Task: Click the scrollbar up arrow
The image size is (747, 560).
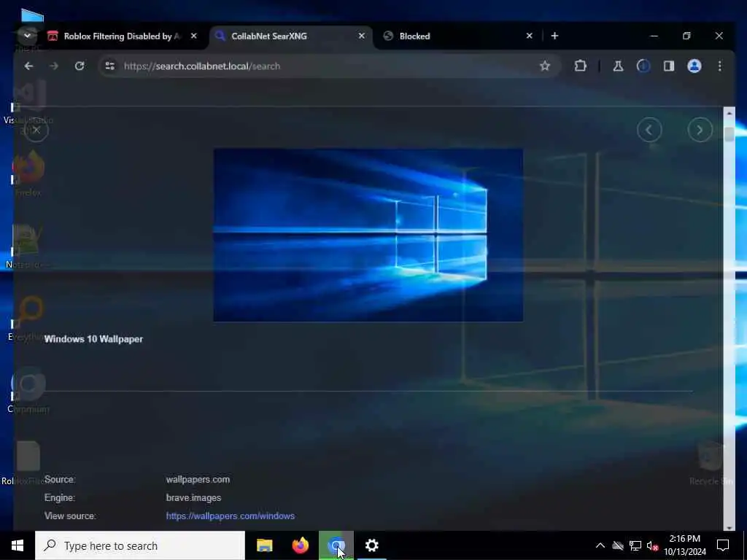Action: (x=729, y=113)
